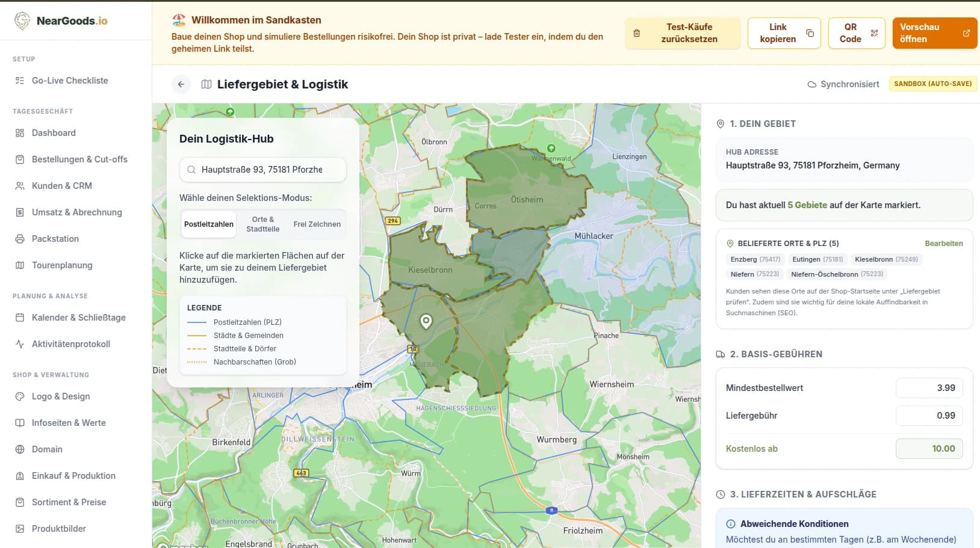Click the Kostenlos ab value field
This screenshot has width=980, height=548.
(929, 449)
